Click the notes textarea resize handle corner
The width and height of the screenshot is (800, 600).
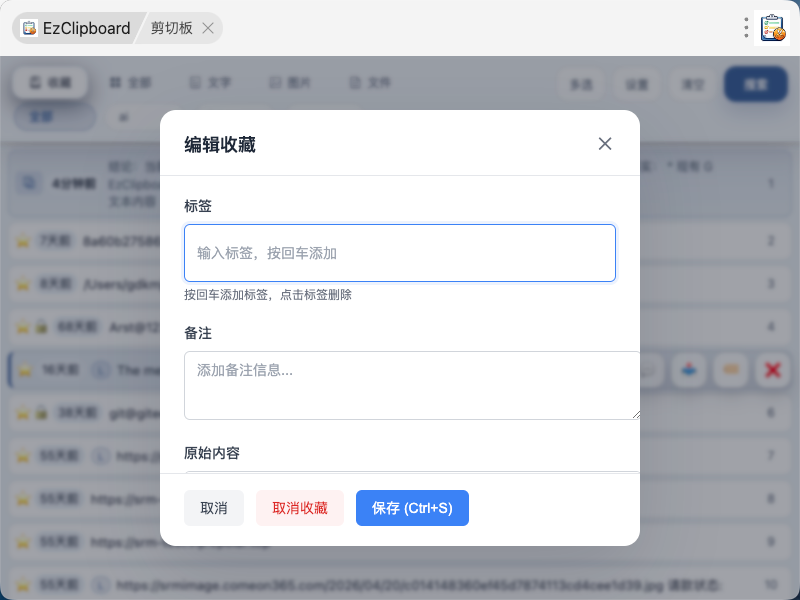636,415
